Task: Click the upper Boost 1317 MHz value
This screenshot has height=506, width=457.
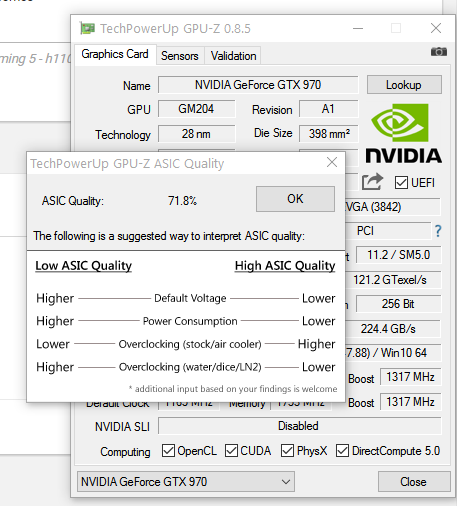Action: click(x=410, y=377)
